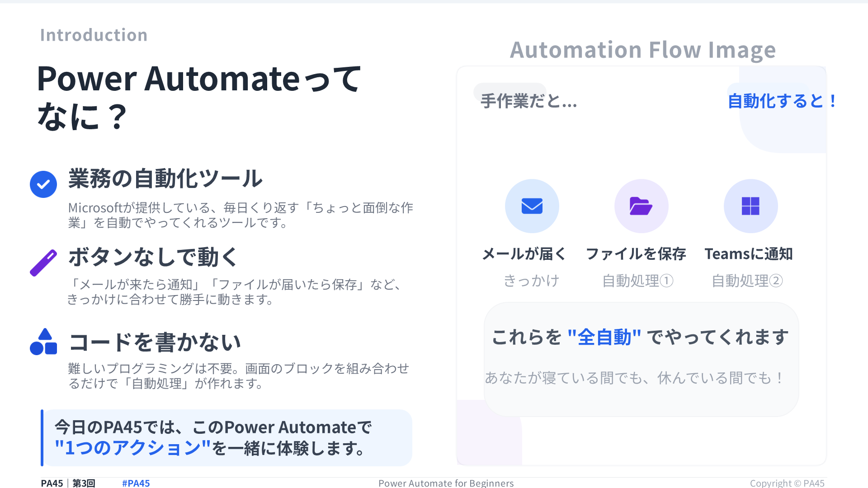Viewport: 868px width, 488px height.
Task: Click the 業務の自動化ツール heading
Action: tap(165, 178)
